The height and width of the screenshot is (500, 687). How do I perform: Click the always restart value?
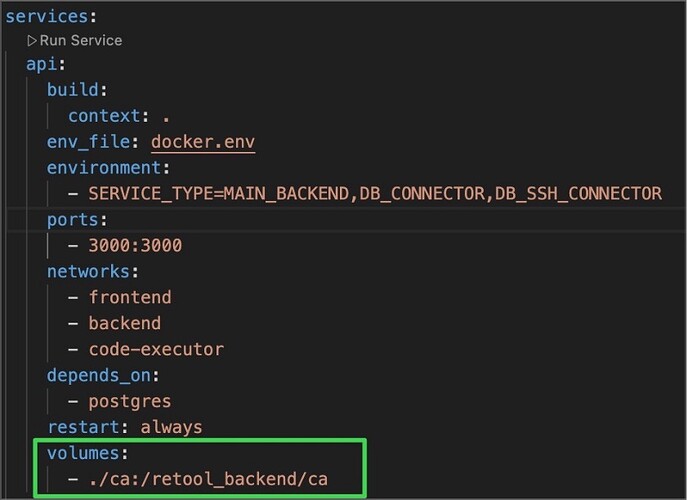[170, 427]
